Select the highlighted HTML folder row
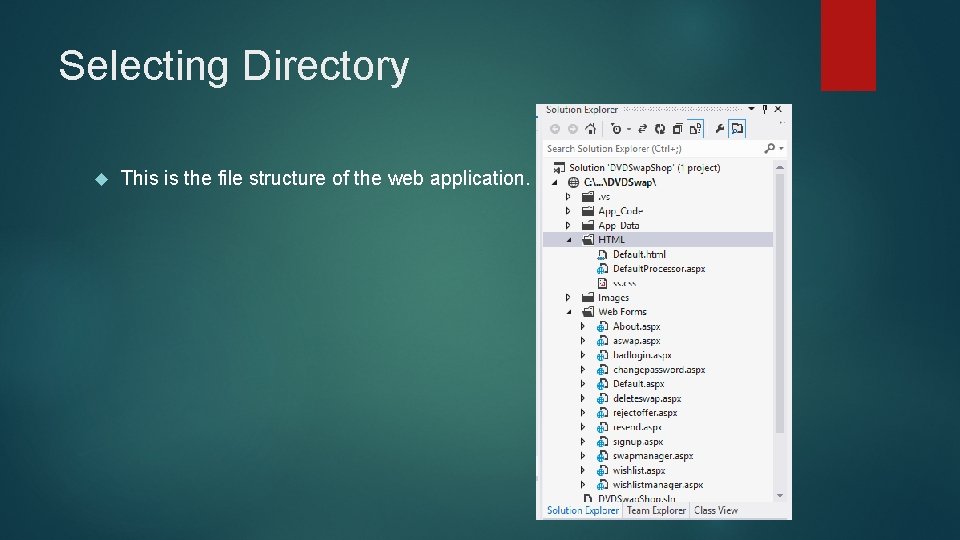 pos(658,240)
